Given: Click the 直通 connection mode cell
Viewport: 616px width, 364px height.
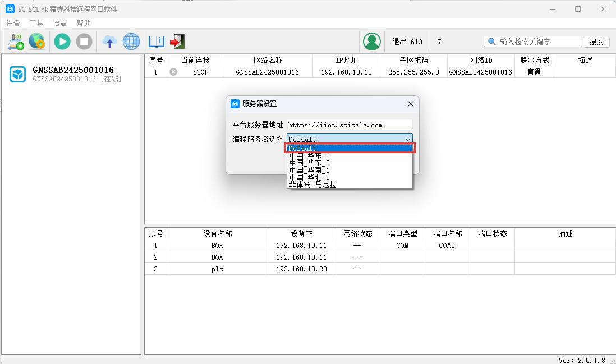Looking at the screenshot, I should tap(534, 72).
